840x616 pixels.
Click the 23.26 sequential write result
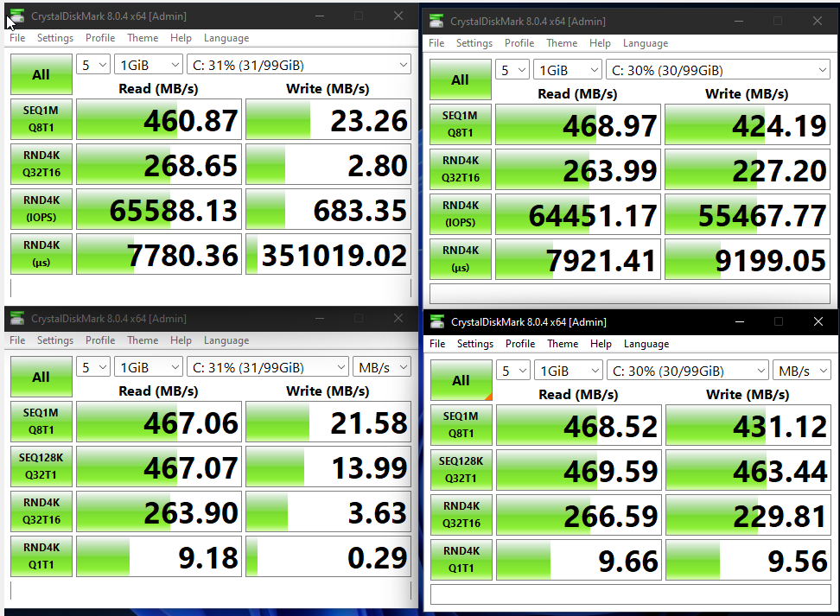[328, 119]
